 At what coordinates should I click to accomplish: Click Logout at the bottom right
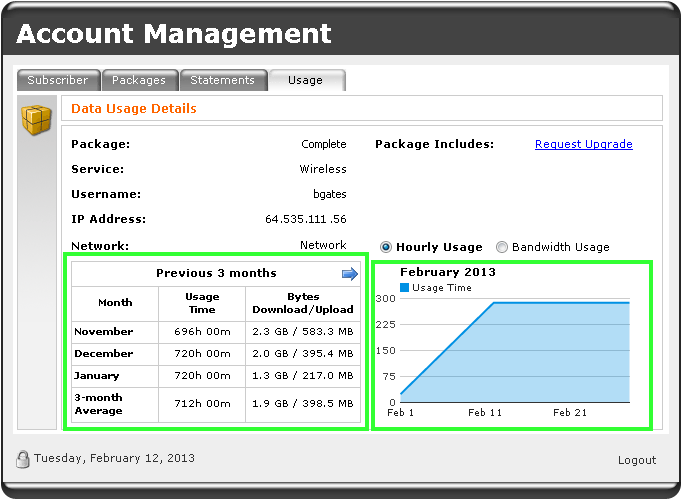click(637, 460)
